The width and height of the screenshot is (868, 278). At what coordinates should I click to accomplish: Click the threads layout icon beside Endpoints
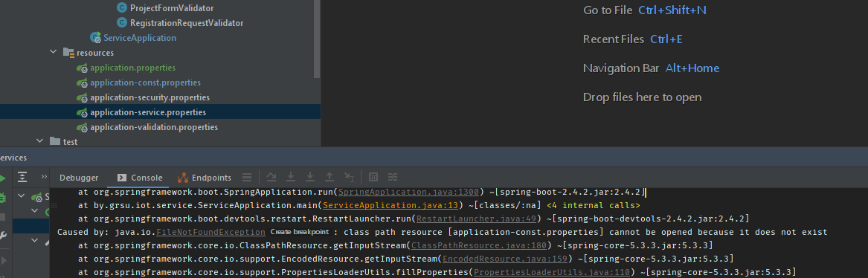pos(247,178)
